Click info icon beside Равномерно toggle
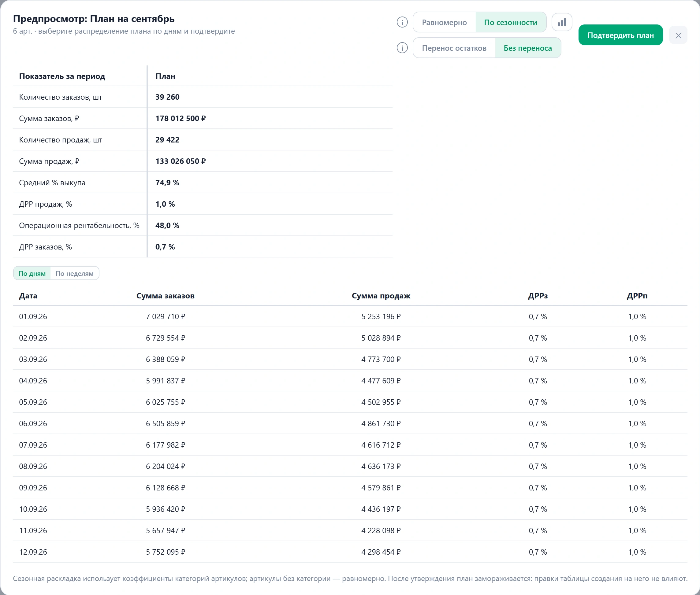 click(x=402, y=22)
